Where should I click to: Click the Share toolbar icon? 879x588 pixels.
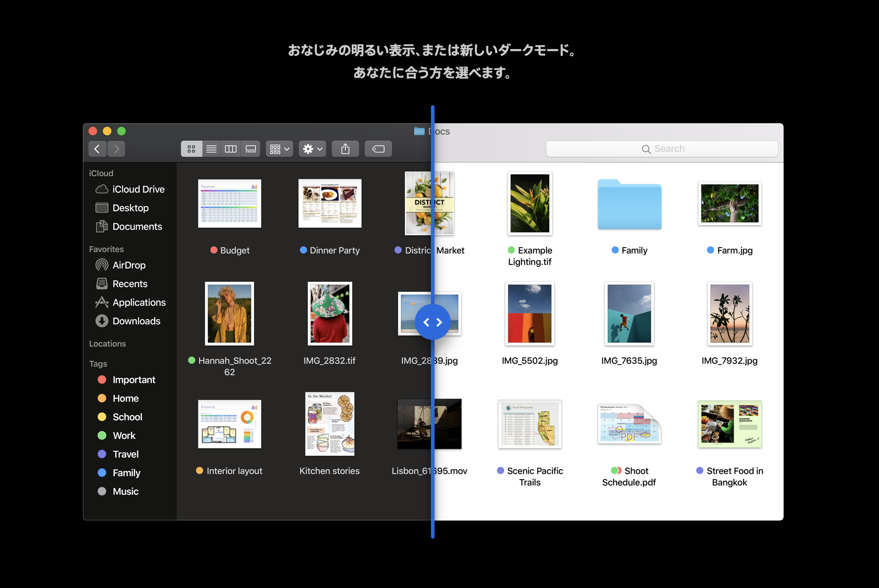[x=345, y=149]
